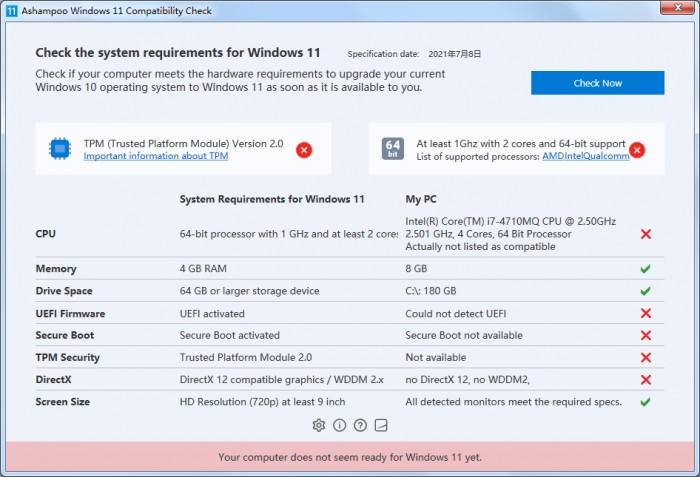This screenshot has height=477, width=700.
Task: Click the red X in Secure Boot row
Action: click(646, 335)
